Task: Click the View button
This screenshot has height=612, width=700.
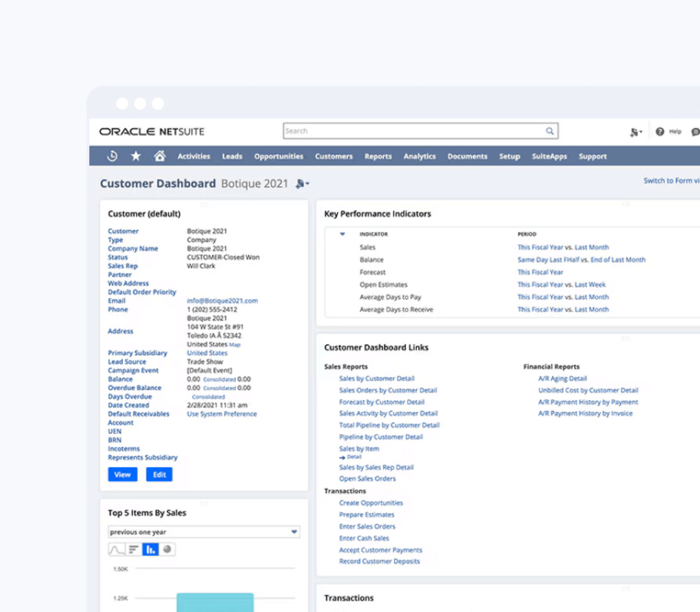Action: pos(122,474)
